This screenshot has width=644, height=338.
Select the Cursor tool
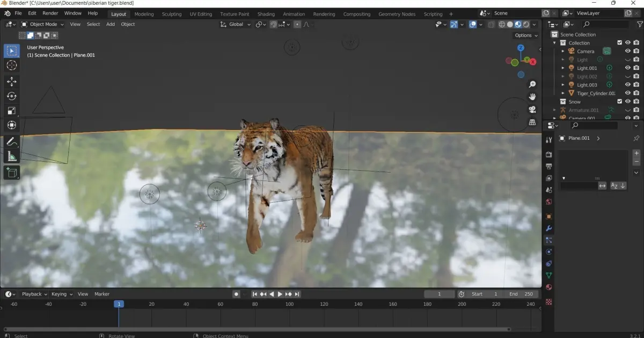point(11,66)
